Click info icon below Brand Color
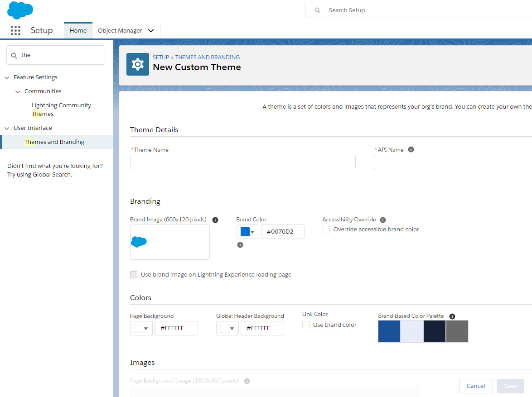 coord(240,245)
